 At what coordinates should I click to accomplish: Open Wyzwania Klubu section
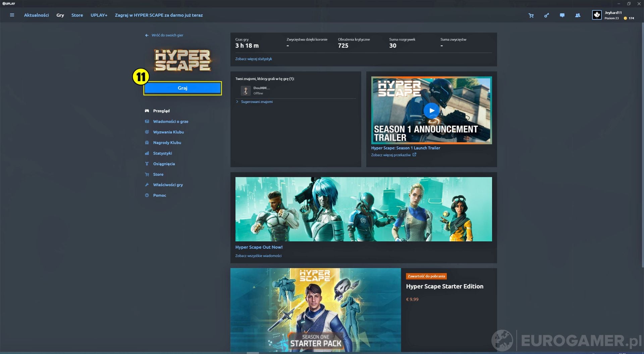click(168, 132)
